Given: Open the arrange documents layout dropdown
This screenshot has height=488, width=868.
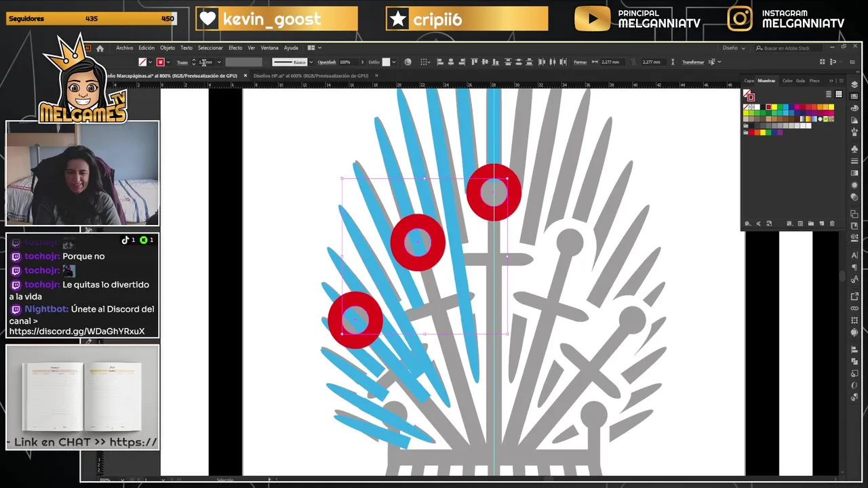Looking at the screenshot, I should coord(314,48).
